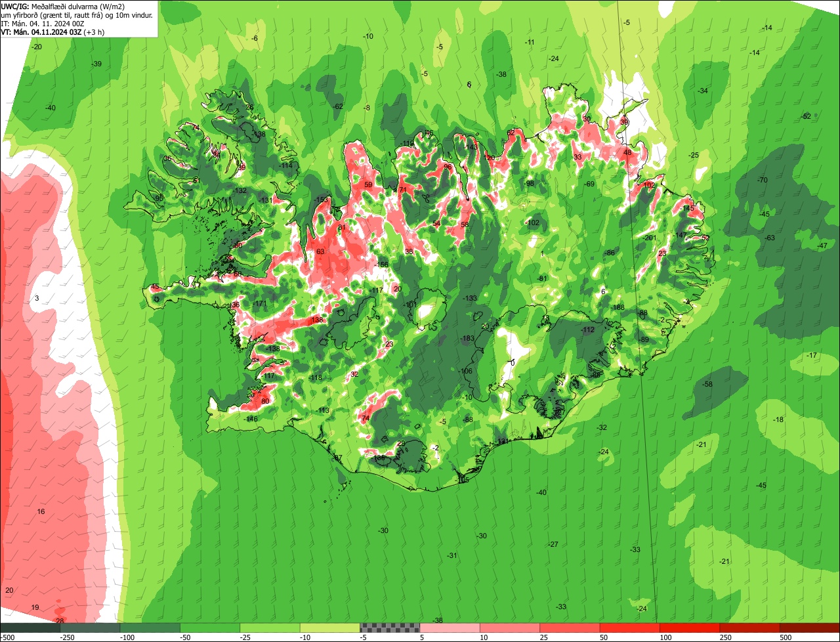Click the 16 value in the pink western area
Viewport: 840px width, 642px height.
[x=41, y=511]
